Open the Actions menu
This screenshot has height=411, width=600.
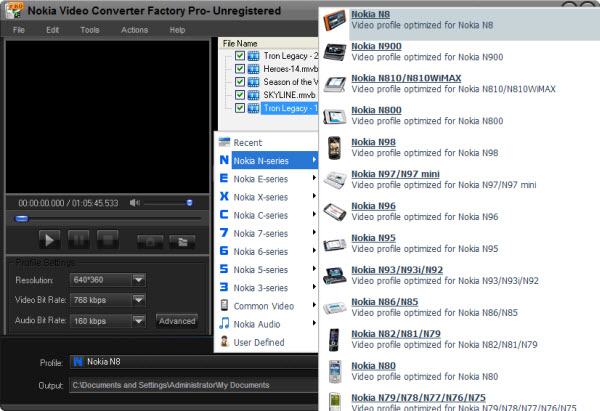point(134,30)
